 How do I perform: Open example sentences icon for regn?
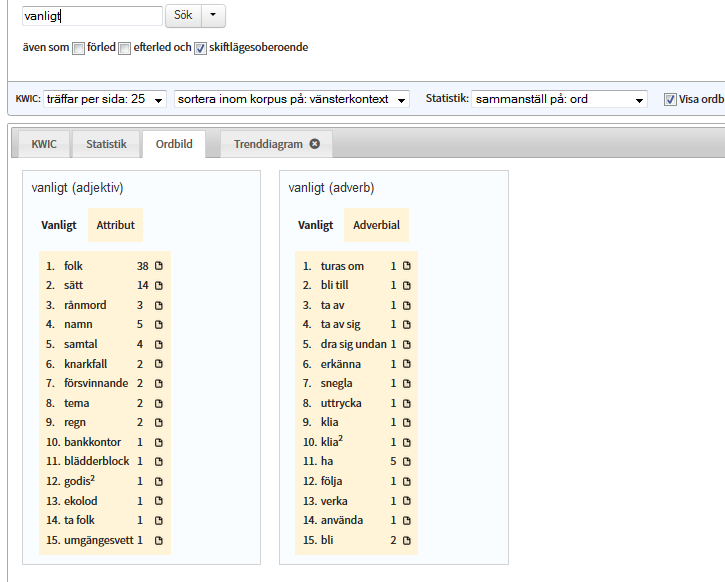(159, 423)
